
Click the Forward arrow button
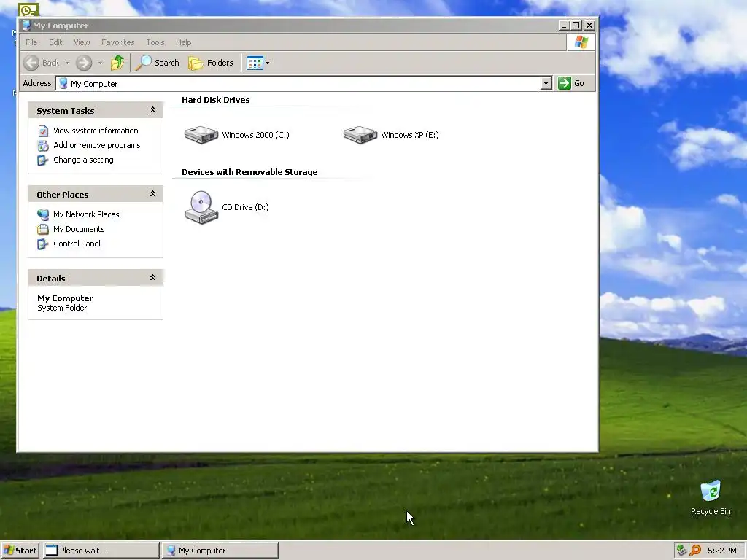[x=84, y=63]
